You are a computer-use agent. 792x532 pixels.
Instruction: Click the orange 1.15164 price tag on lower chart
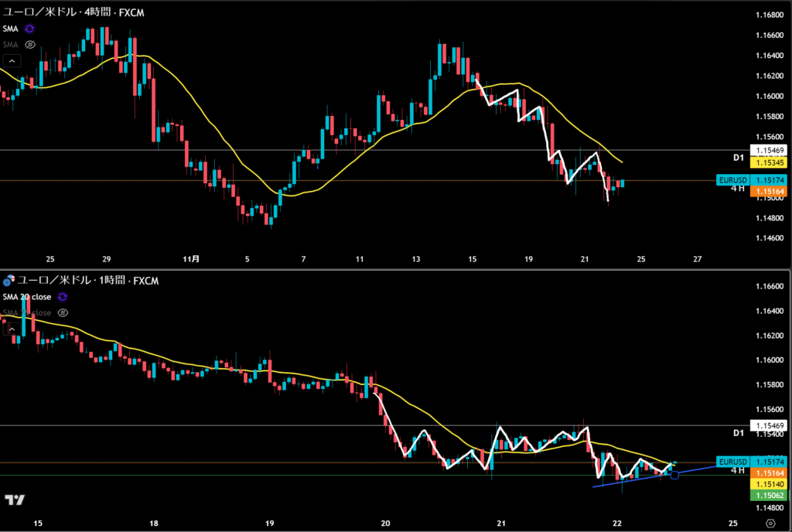point(770,472)
